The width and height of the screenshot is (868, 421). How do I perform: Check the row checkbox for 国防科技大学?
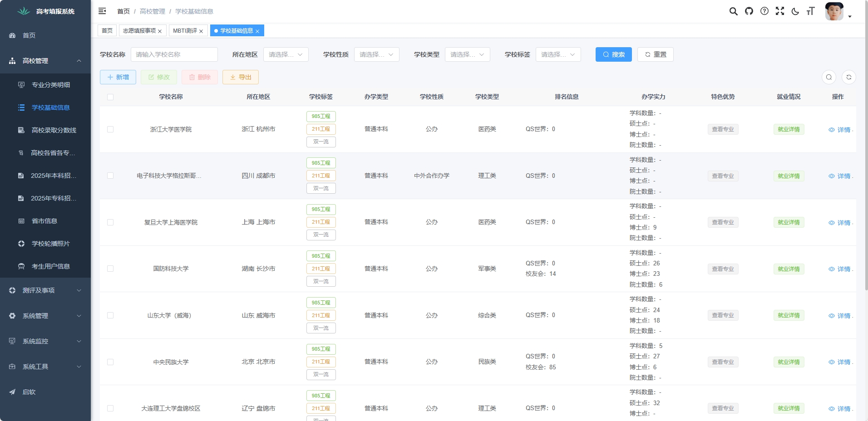click(110, 269)
